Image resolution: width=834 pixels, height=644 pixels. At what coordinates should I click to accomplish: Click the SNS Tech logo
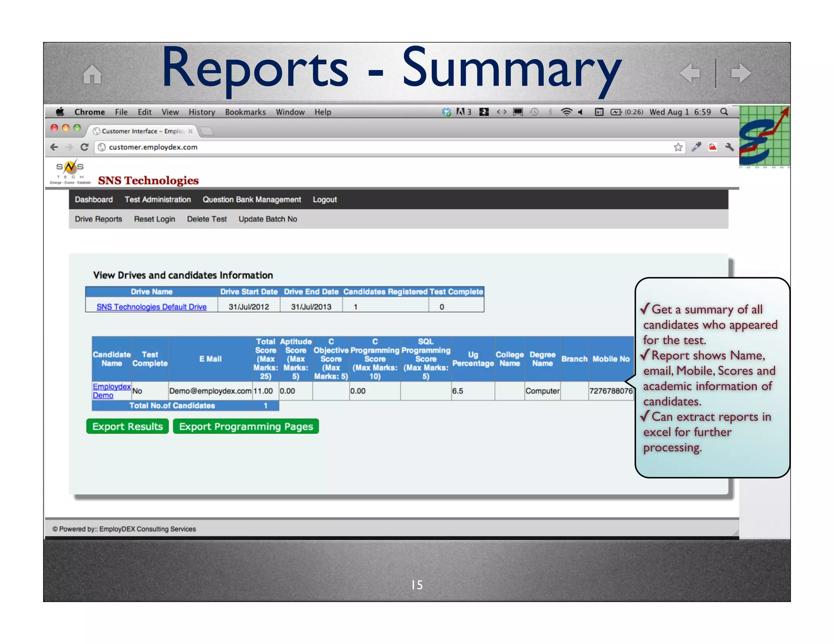70,172
